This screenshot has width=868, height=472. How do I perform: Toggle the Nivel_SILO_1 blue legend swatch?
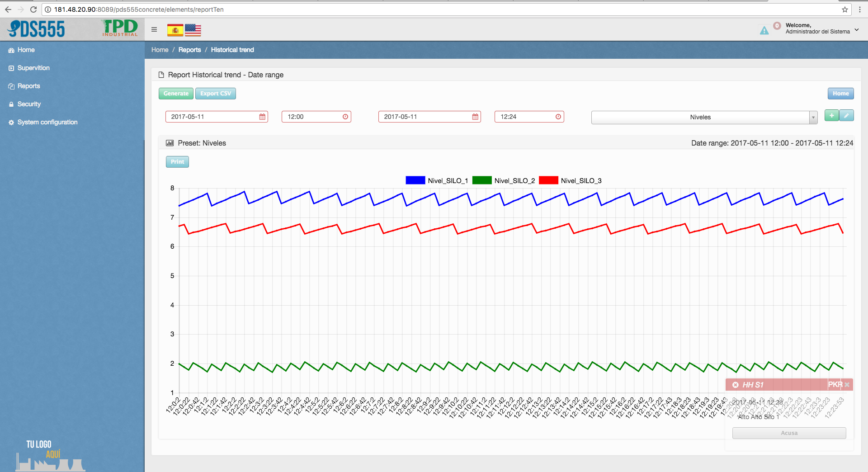[x=415, y=180]
